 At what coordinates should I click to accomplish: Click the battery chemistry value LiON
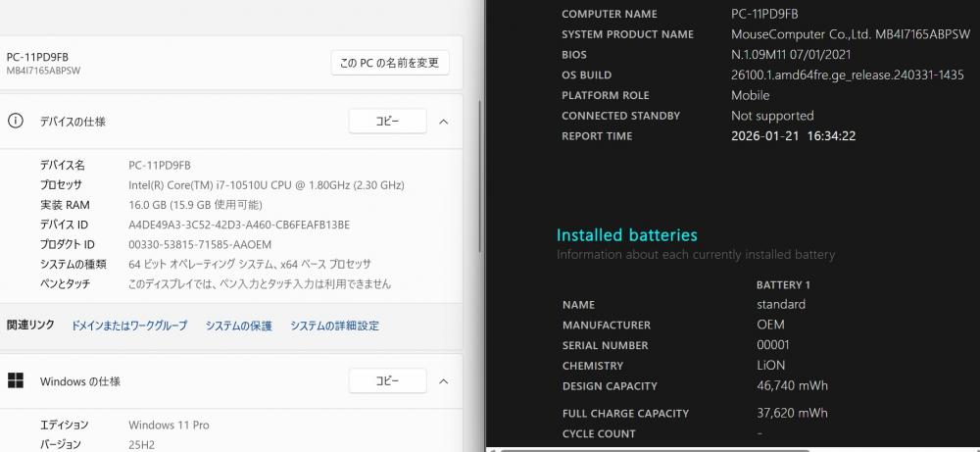tap(770, 365)
